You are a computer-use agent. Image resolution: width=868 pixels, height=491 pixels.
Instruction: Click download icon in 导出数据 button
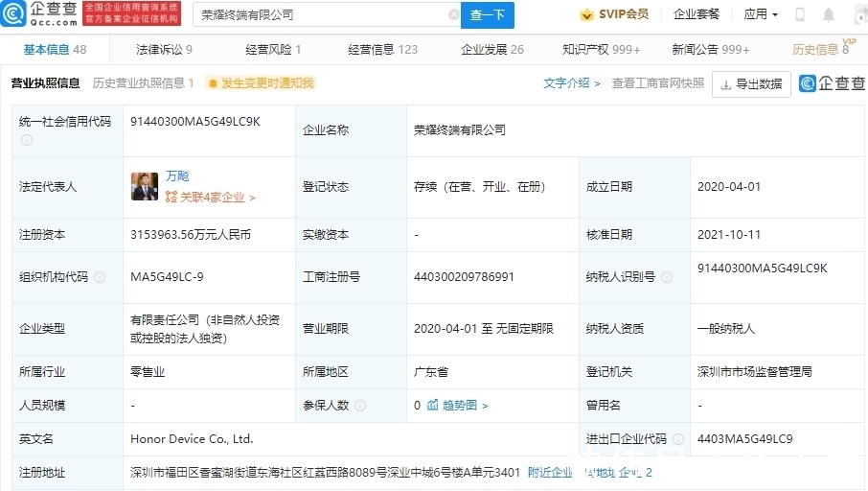pyautogui.click(x=726, y=84)
